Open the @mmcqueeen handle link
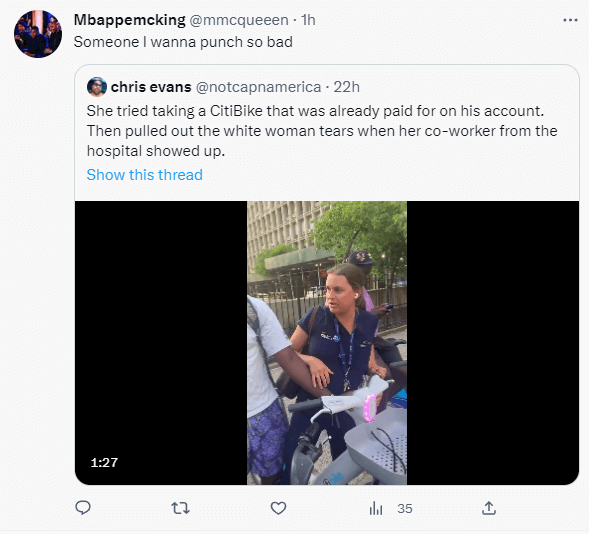This screenshot has height=534, width=589. tap(239, 20)
